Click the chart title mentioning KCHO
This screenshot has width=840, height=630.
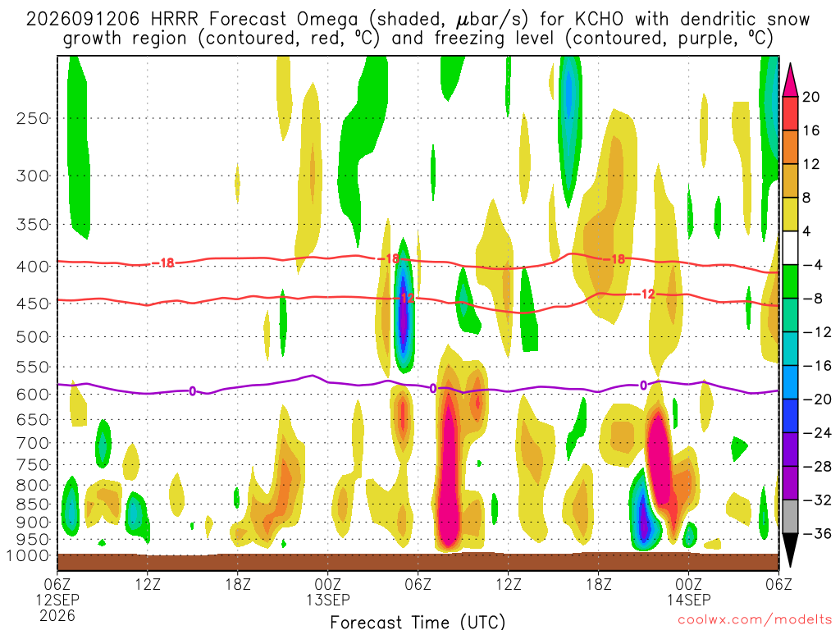pos(418,29)
